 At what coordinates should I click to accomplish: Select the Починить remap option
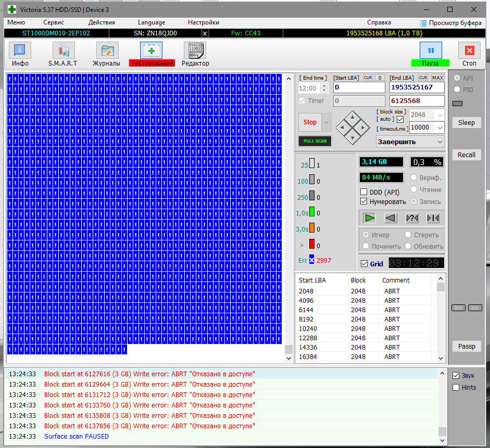point(366,246)
